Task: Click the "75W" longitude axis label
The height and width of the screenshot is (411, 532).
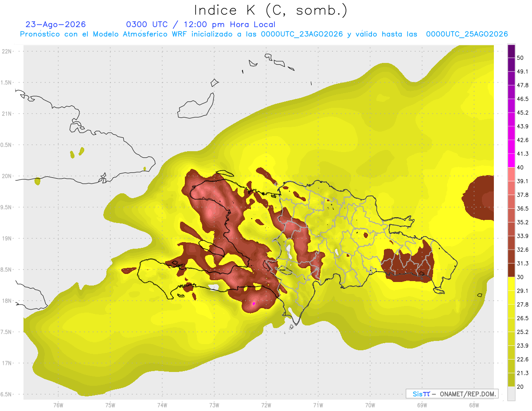Action: pyautogui.click(x=110, y=405)
